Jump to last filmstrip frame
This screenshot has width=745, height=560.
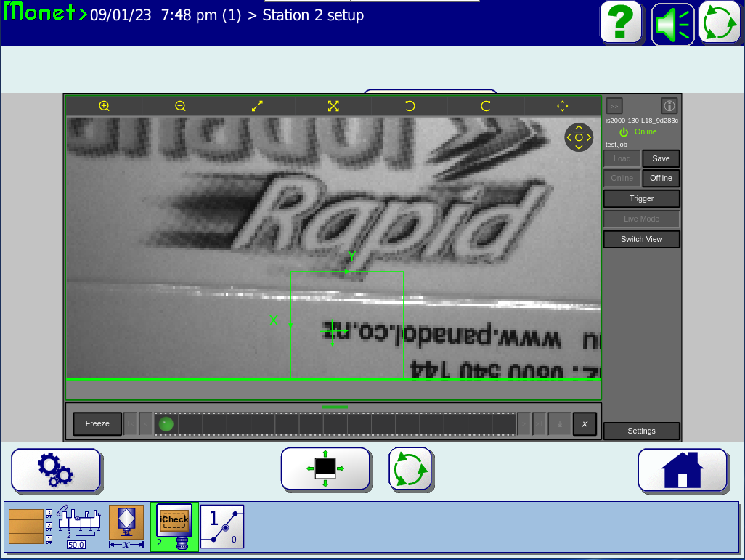[540, 424]
